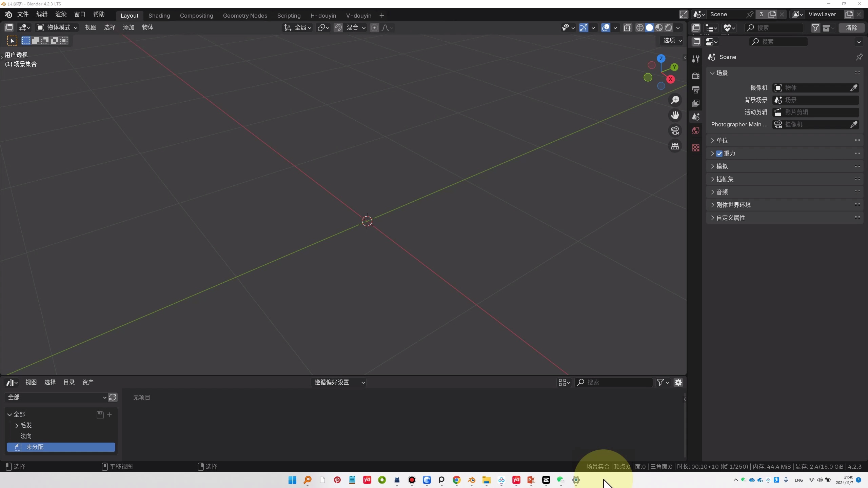Switch to wireframe viewport shading

tap(640, 28)
